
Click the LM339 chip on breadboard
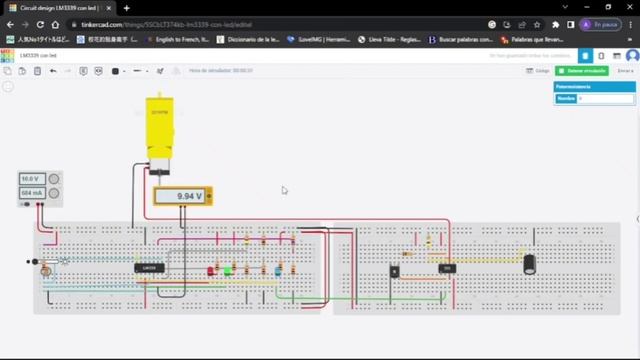[149, 268]
